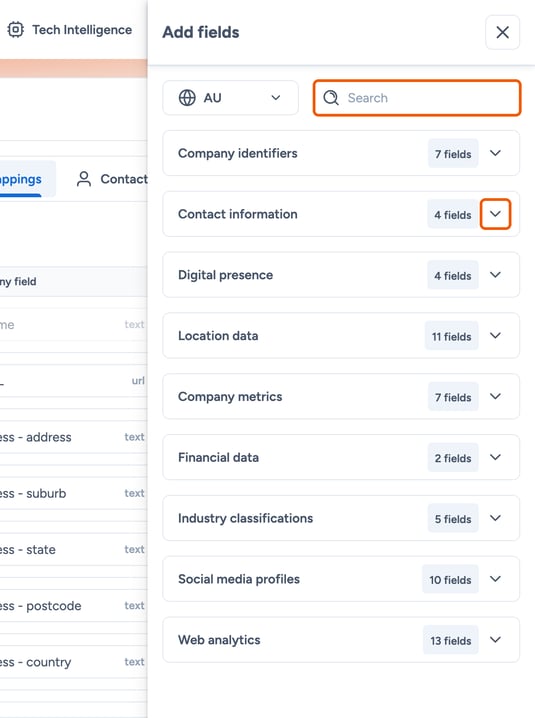Expand Social media profiles chevron
This screenshot has height=718, width=535.
pyautogui.click(x=495, y=579)
